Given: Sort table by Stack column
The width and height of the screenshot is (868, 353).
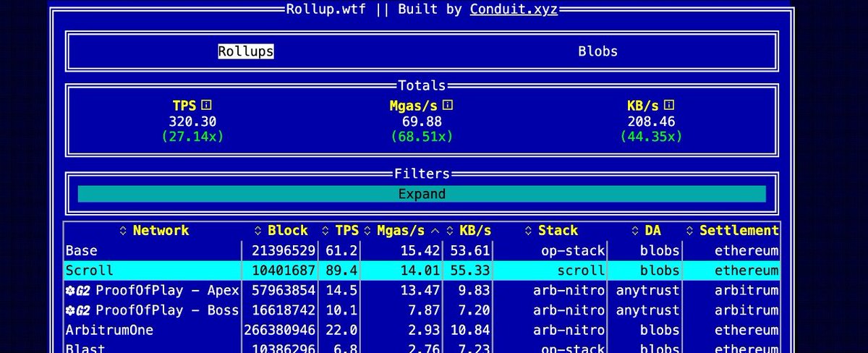Looking at the screenshot, I should 550,231.
